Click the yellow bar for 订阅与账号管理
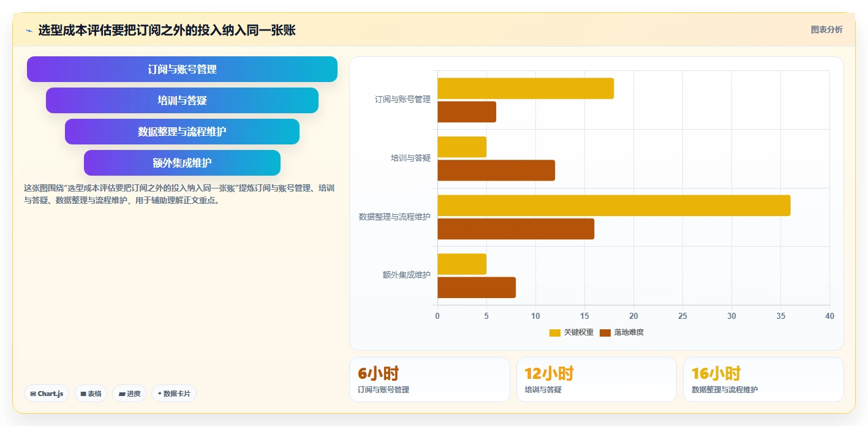Viewport: 868px width, 426px height. click(x=526, y=88)
